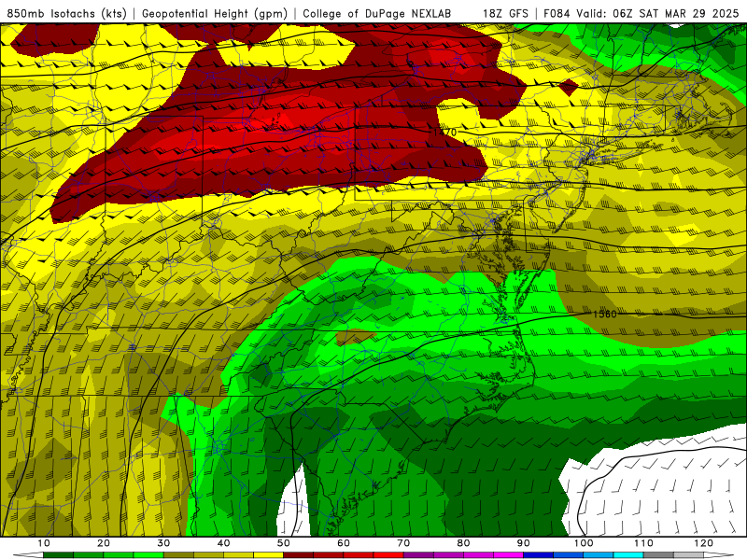Click the bright magenta legend swatch before 90
The width and height of the screenshot is (747, 560).
(x=508, y=555)
